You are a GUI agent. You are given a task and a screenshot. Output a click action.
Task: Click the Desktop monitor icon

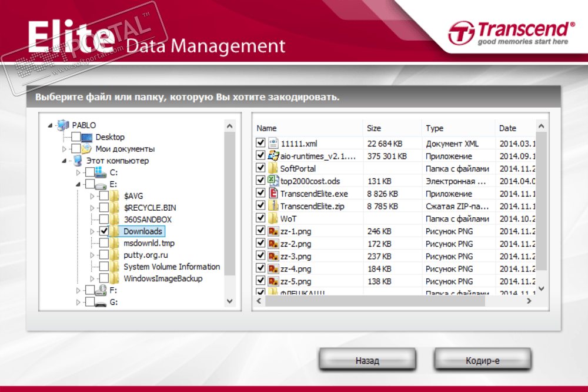[x=86, y=137]
